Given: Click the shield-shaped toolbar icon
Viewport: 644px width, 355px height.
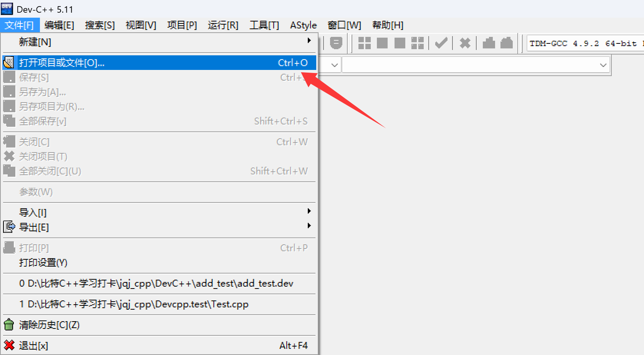Looking at the screenshot, I should 336,43.
